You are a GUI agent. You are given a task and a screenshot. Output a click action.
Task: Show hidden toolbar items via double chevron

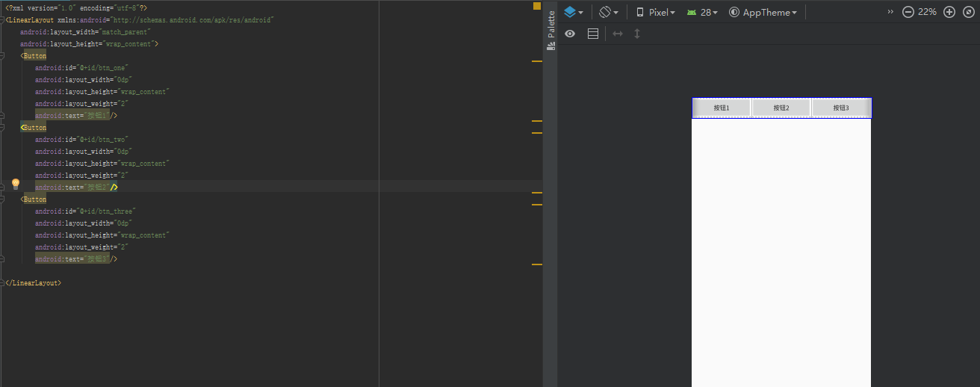pyautogui.click(x=890, y=12)
